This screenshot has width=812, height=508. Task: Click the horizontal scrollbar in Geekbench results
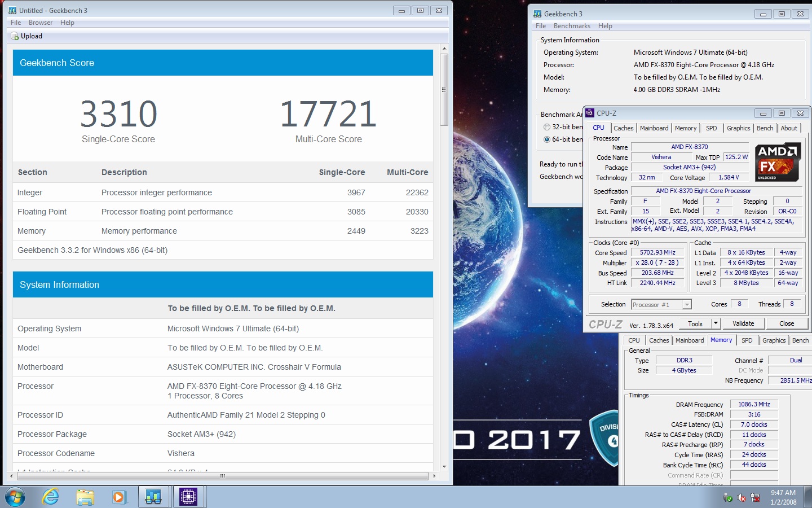pyautogui.click(x=223, y=476)
